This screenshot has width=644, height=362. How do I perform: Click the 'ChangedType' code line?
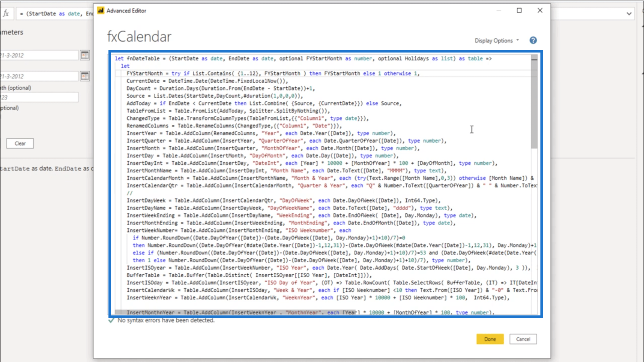click(248, 118)
